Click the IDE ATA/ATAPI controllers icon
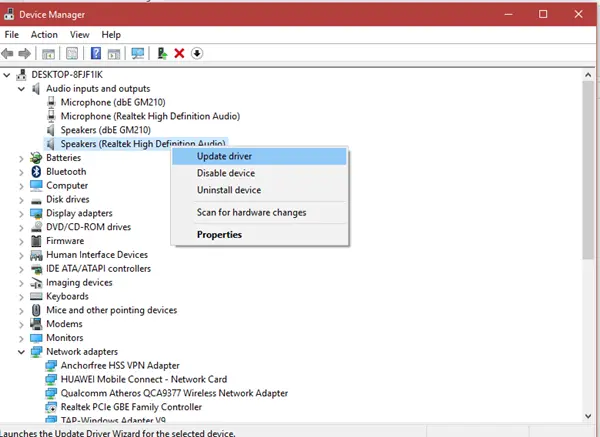Screen dimensions: 600x437 36,269
